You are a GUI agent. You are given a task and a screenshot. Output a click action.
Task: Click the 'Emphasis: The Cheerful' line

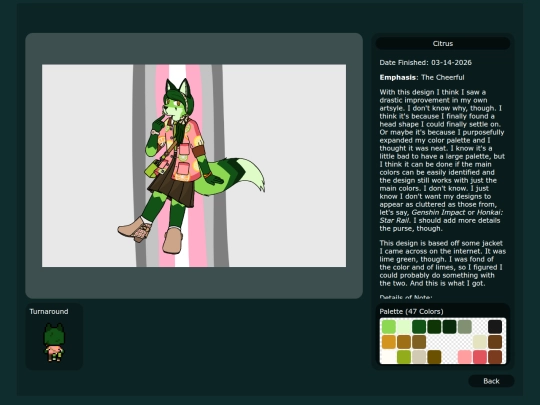[422, 77]
